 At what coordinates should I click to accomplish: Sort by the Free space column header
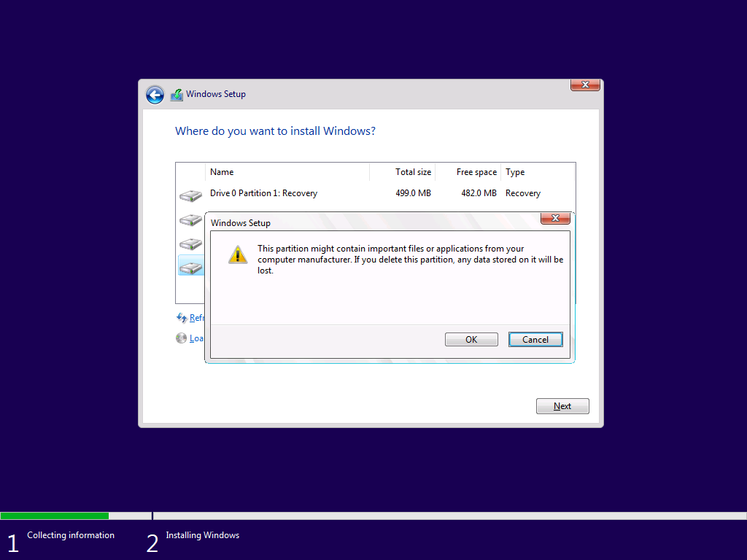click(x=468, y=172)
